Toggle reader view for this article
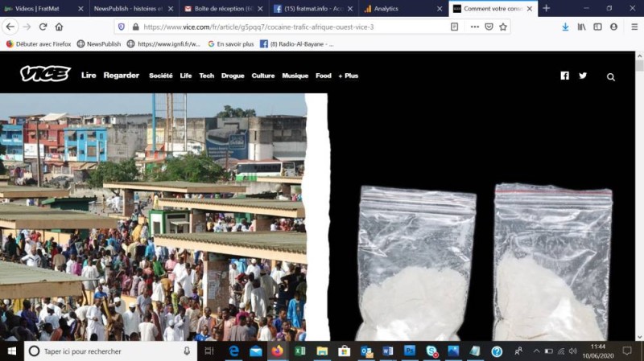644x361 pixels. 454,27
